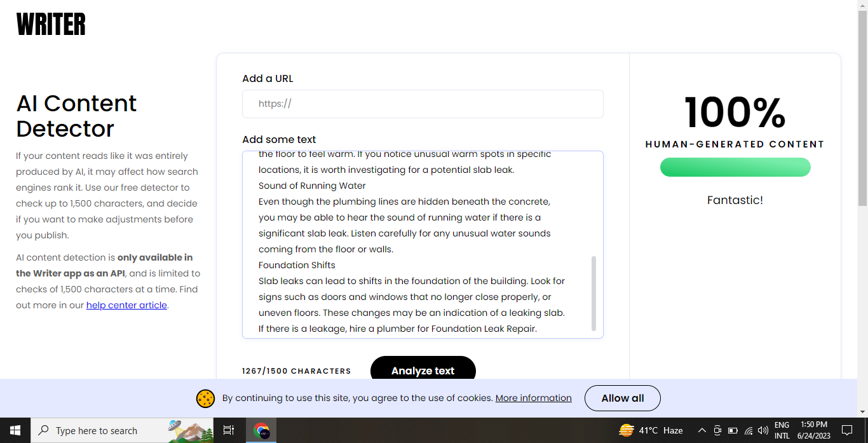Open Task View on the taskbar
Screen dimensions: 868x443
(x=229, y=430)
